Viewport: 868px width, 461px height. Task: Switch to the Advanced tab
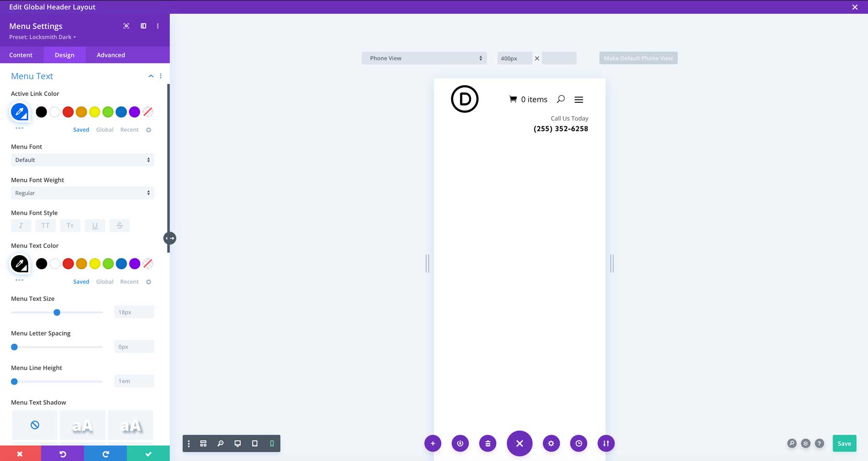pos(110,54)
